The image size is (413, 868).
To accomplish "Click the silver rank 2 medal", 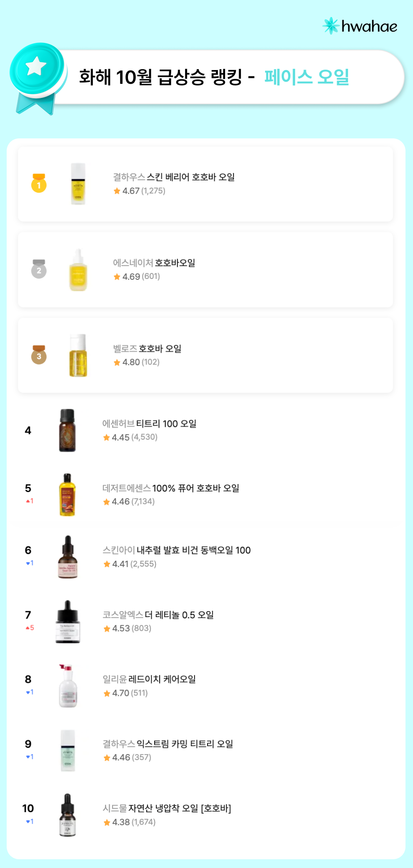I will click(x=39, y=269).
